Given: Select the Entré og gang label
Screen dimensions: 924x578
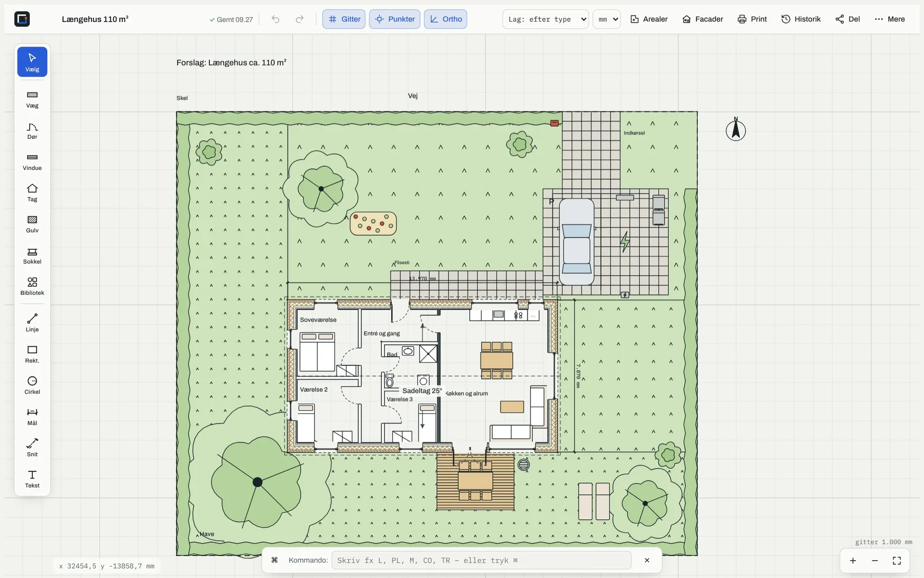Looking at the screenshot, I should 381,333.
